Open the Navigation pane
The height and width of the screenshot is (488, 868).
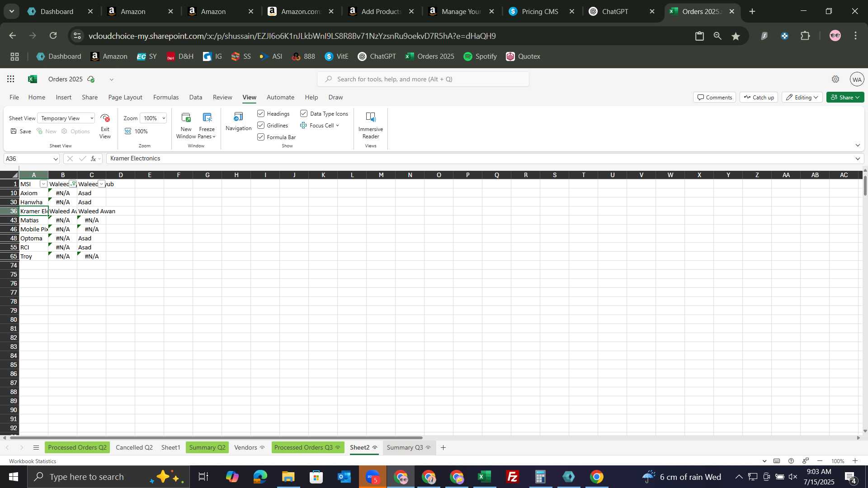pos(238,122)
